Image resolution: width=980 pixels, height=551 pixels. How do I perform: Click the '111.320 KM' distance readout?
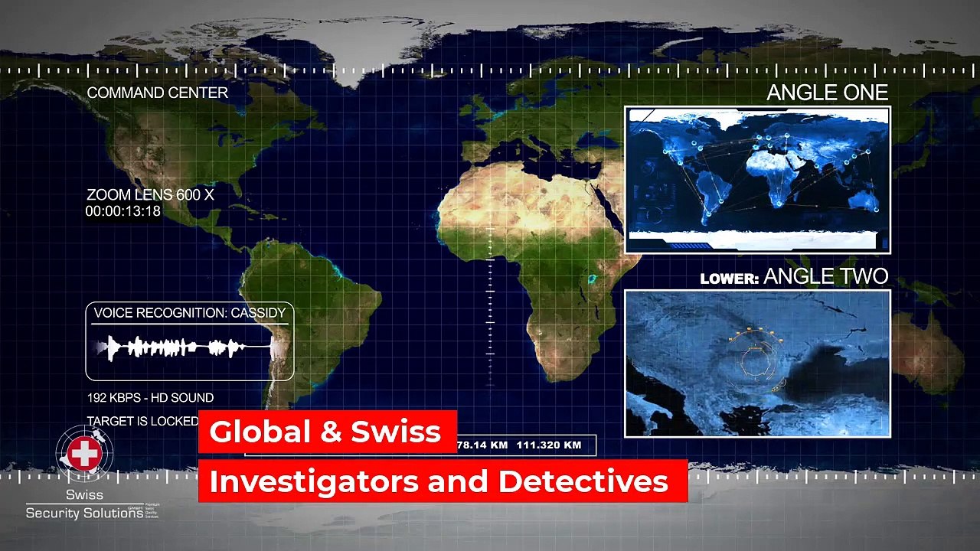(549, 445)
